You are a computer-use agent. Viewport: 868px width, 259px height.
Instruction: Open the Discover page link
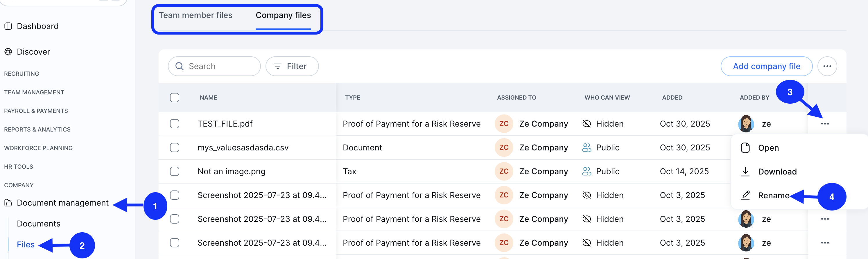pos(33,52)
